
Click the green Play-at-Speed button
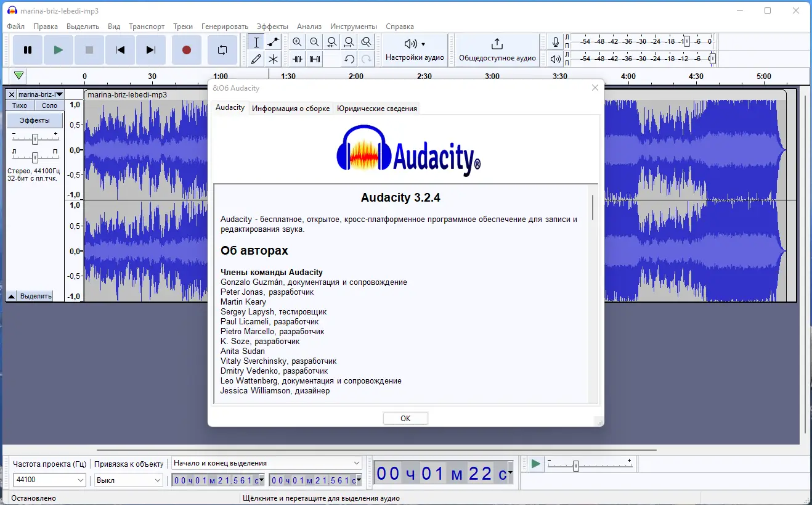point(536,464)
